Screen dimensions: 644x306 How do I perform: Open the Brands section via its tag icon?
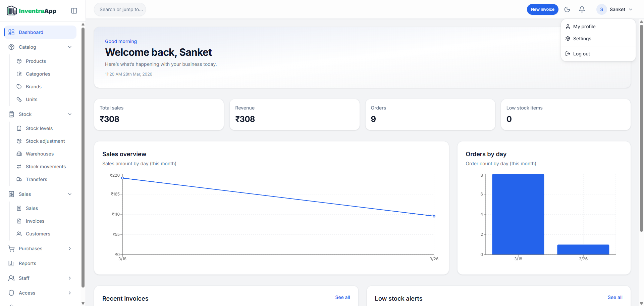click(x=19, y=86)
